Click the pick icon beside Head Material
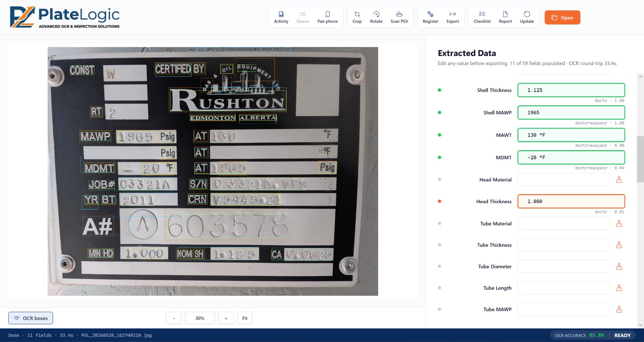This screenshot has width=644, height=342. point(619,180)
